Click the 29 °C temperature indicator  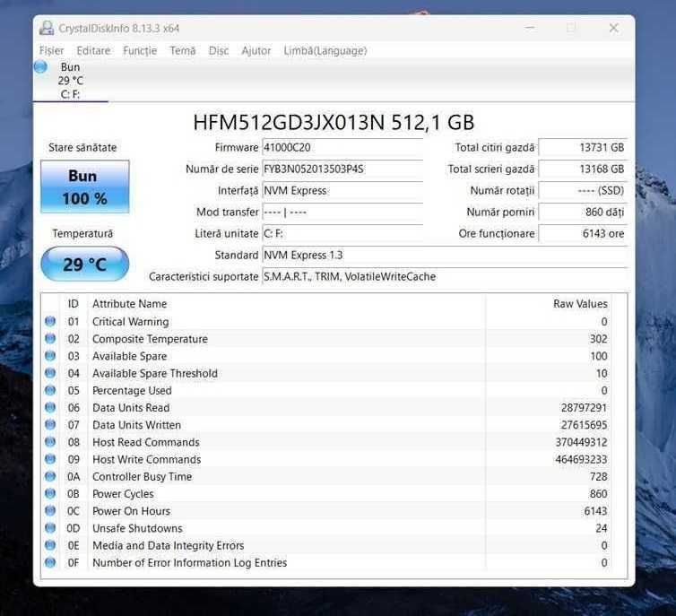tap(85, 264)
